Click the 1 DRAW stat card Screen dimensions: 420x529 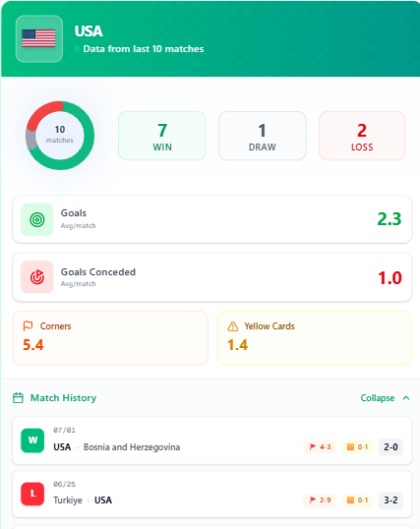pyautogui.click(x=263, y=136)
